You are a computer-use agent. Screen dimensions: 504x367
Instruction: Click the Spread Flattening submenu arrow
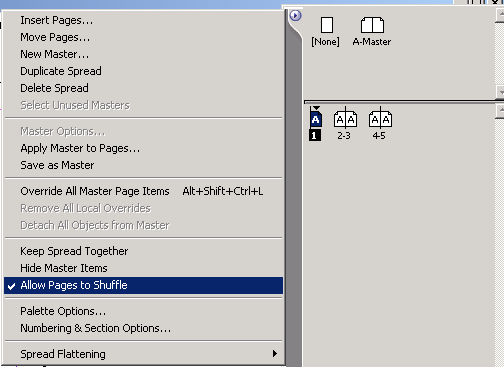pyautogui.click(x=275, y=354)
